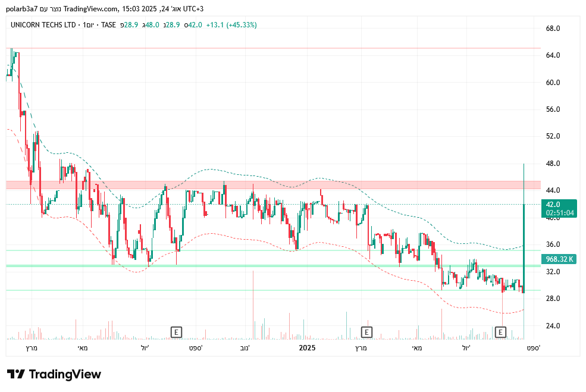Image resolution: width=586 pixels, height=392 pixels.
Task: Click the open value פ28.9 in legend
Action: pyautogui.click(x=129, y=25)
